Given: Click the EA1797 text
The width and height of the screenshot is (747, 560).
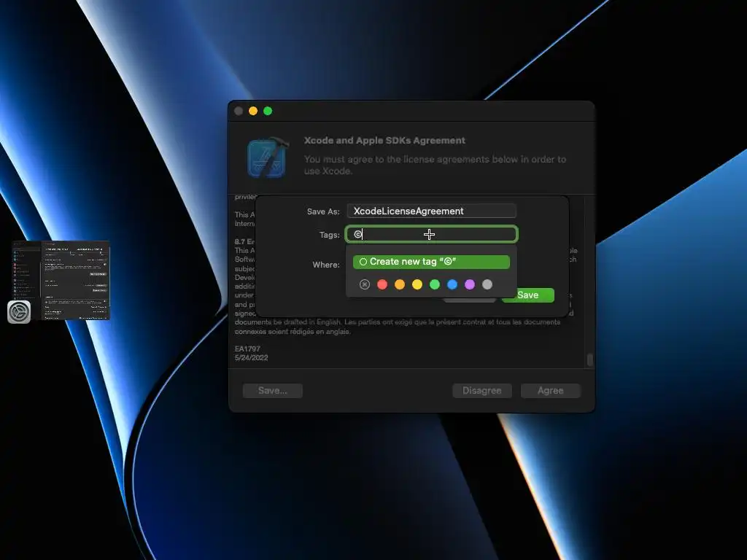Looking at the screenshot, I should [247, 349].
